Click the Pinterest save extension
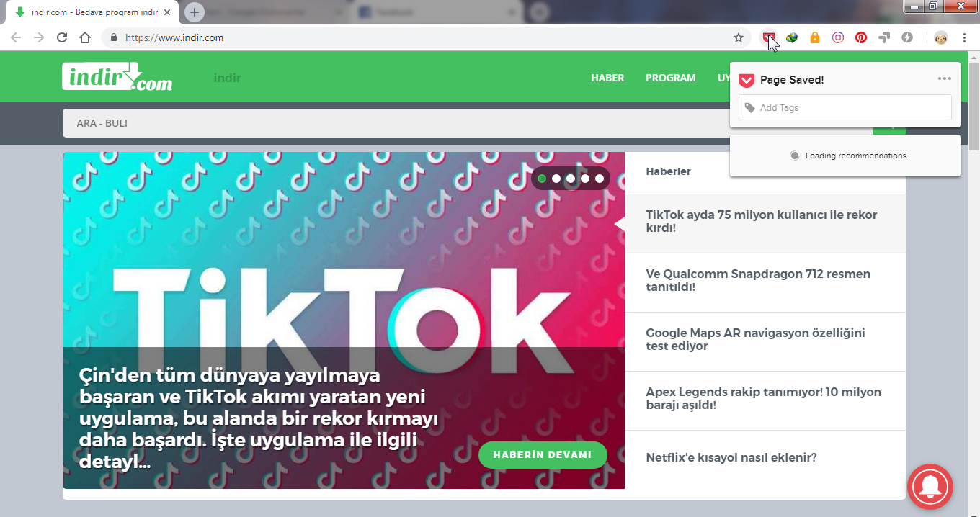Viewport: 980px width, 517px height. point(861,37)
